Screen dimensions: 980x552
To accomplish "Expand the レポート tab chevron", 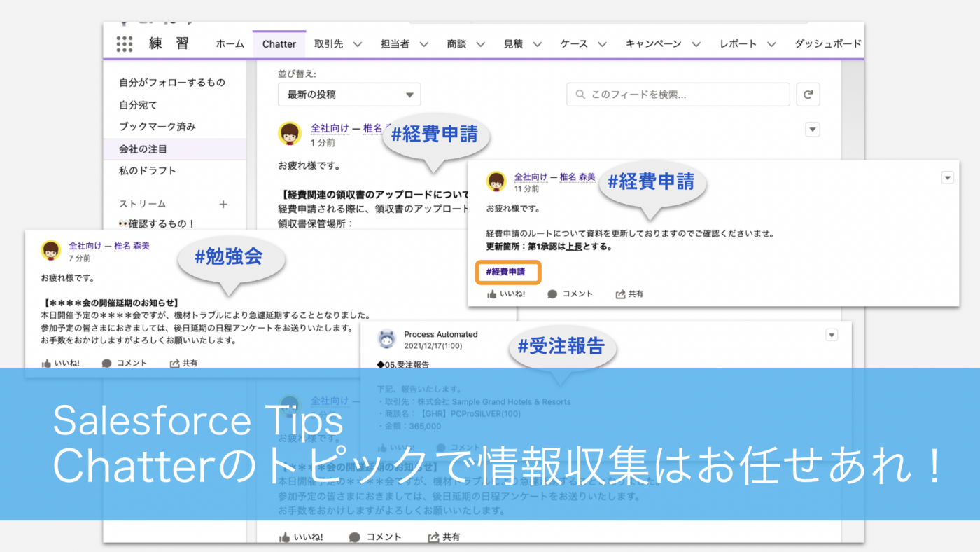I will (x=771, y=44).
